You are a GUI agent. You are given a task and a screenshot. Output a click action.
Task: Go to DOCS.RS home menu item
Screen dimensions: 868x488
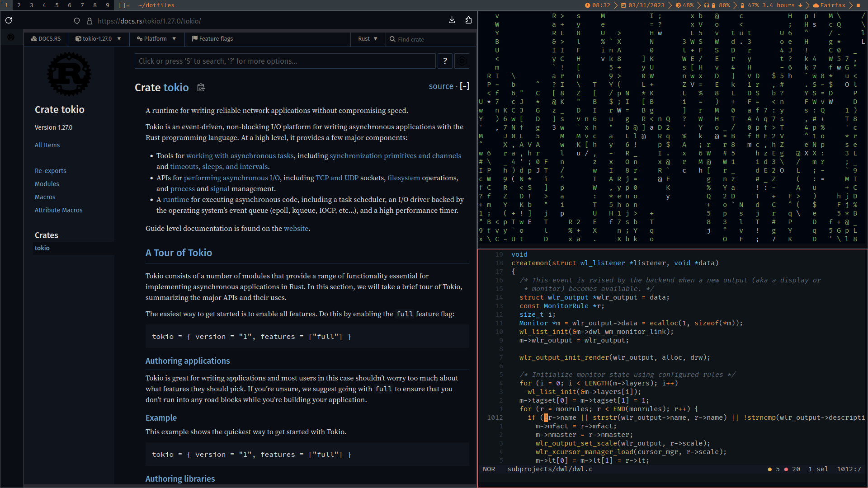pyautogui.click(x=46, y=39)
